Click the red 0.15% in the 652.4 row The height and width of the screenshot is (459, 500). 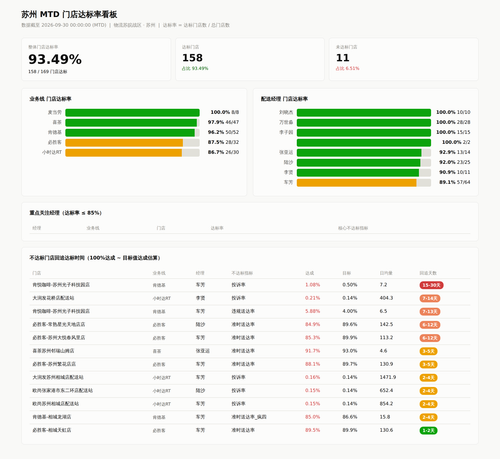[x=312, y=390]
